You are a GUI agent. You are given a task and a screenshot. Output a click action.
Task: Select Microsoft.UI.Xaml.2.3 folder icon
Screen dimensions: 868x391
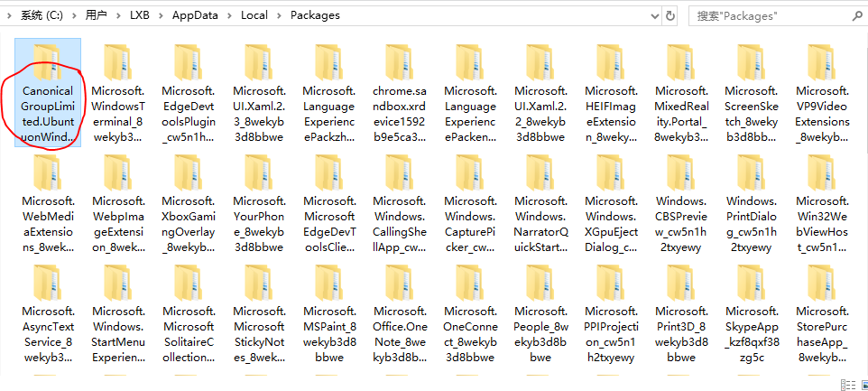259,62
